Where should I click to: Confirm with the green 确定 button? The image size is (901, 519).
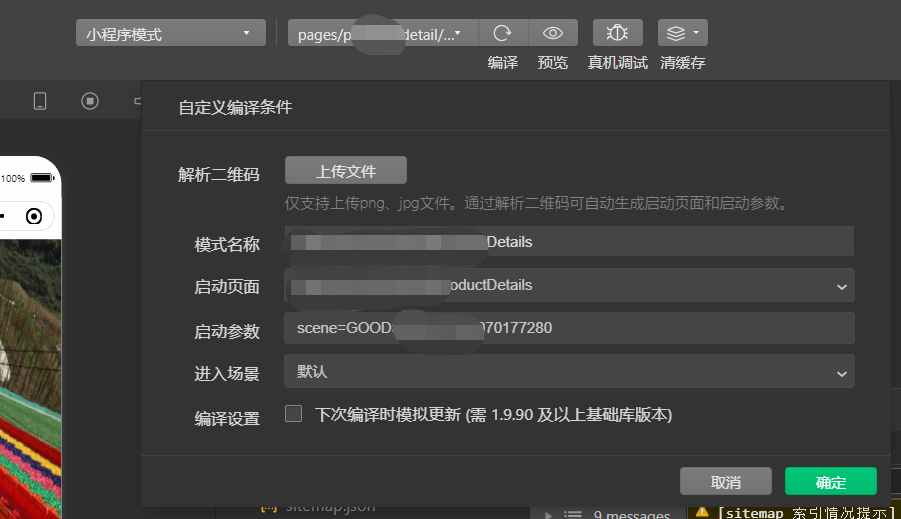pyautogui.click(x=830, y=482)
